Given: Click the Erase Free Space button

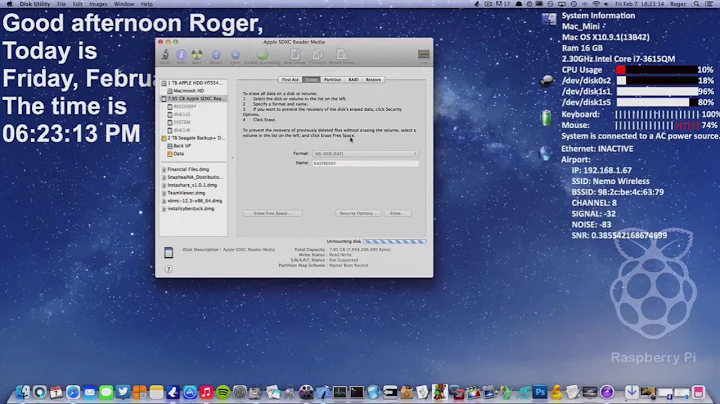Looking at the screenshot, I should [x=273, y=213].
